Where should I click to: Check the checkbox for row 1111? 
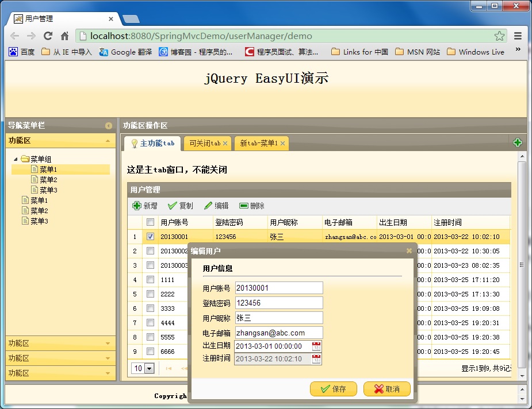click(x=150, y=280)
